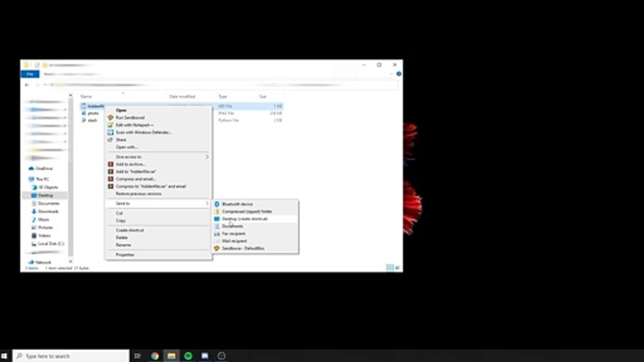
Task: Open 3D Objects folder in sidebar
Action: tap(45, 188)
